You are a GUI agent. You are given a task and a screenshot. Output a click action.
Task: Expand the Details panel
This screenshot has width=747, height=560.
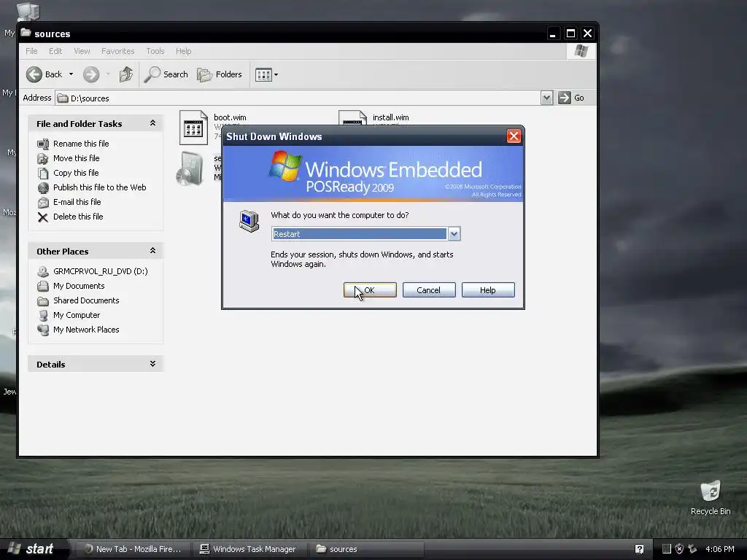[153, 364]
